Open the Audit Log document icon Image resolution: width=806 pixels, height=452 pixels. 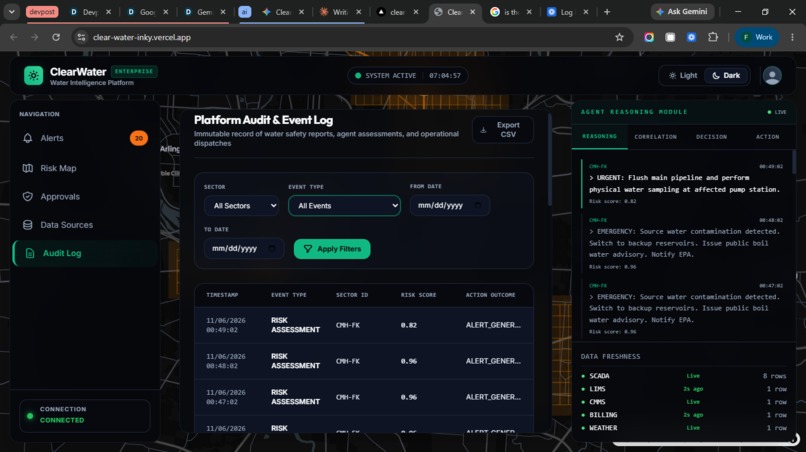[x=30, y=253]
